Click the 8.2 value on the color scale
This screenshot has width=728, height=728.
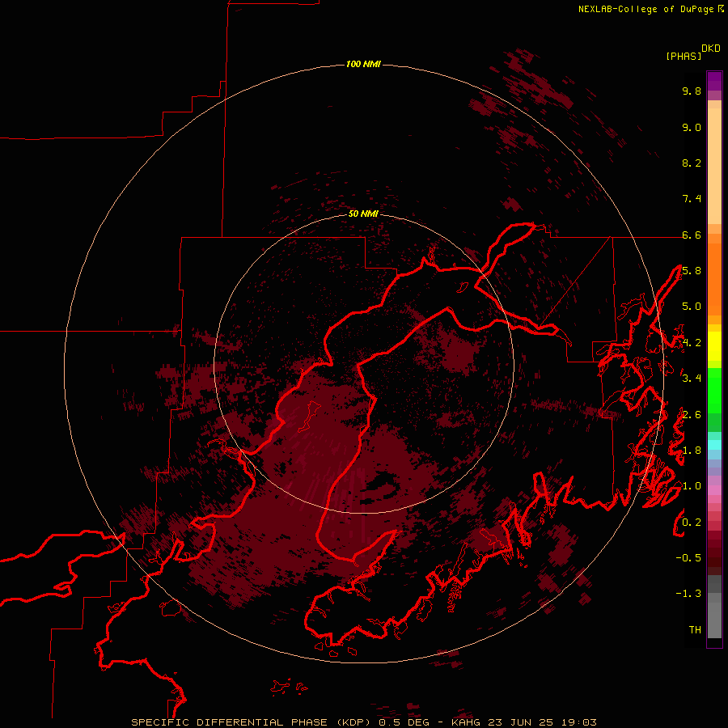coord(692,163)
